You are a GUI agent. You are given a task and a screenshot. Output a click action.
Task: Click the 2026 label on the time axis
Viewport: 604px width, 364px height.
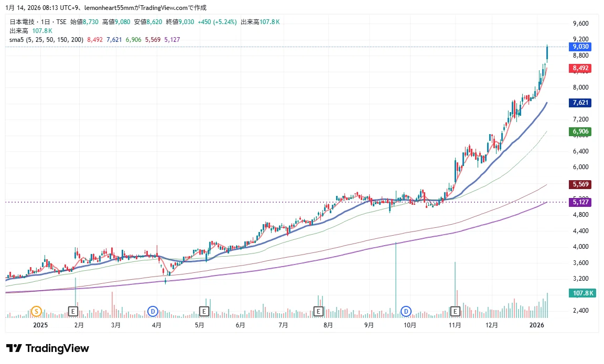pos(536,325)
